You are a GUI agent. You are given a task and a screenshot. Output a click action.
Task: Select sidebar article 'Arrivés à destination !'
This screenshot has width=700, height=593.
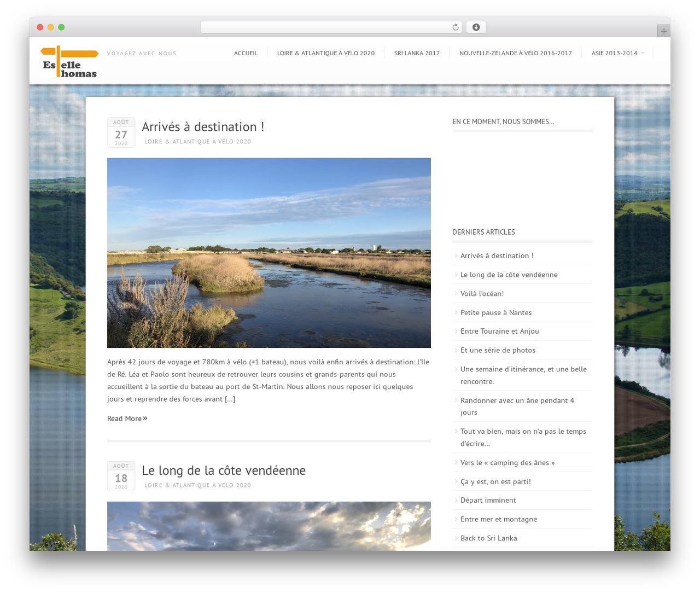point(497,255)
